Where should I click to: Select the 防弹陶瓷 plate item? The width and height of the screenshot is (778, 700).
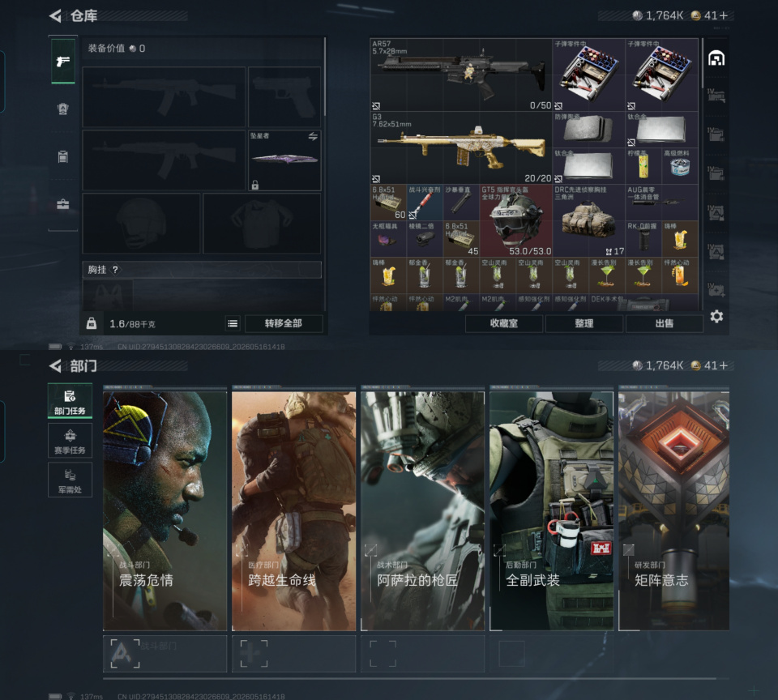(x=589, y=130)
